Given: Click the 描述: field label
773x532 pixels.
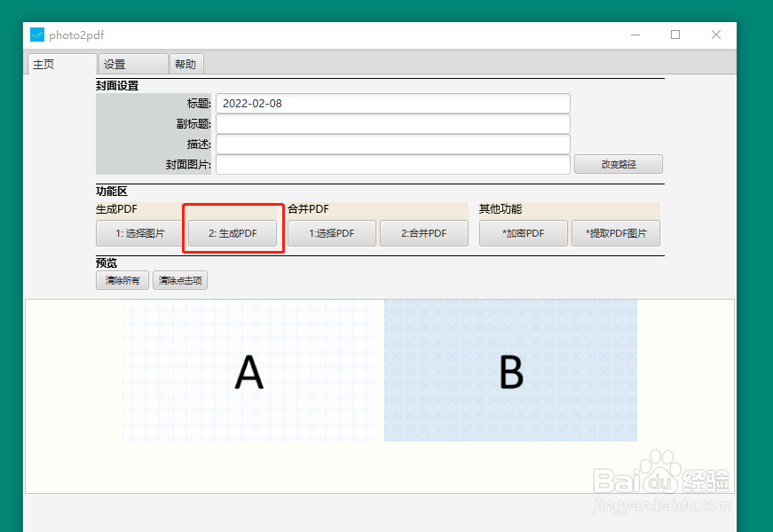Looking at the screenshot, I should point(199,145).
